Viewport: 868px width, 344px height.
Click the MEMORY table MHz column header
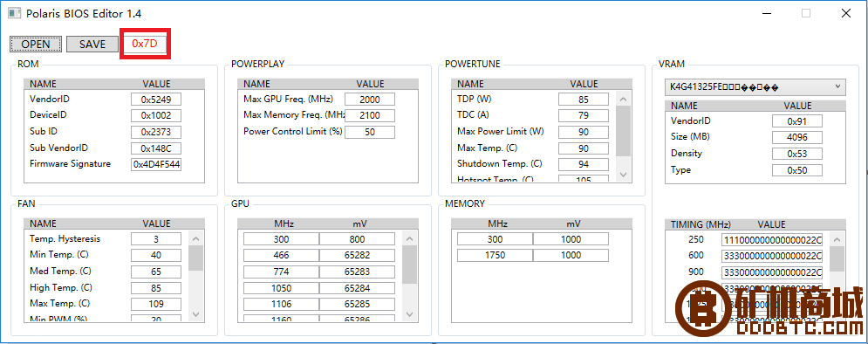click(497, 224)
